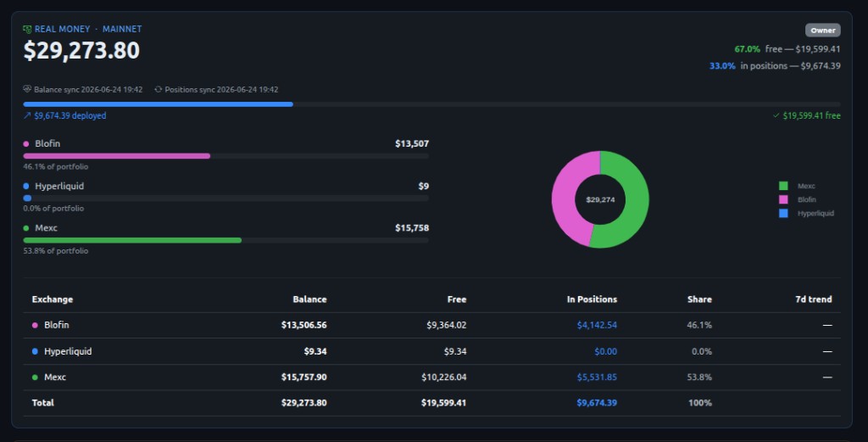
Task: Click the deployed arrow icon
Action: coord(27,115)
